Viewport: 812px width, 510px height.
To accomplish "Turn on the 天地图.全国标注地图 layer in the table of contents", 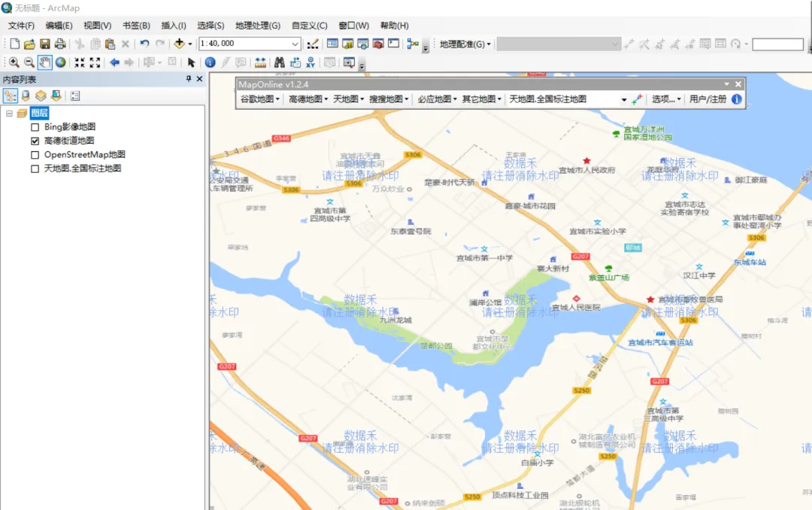I will coord(35,168).
